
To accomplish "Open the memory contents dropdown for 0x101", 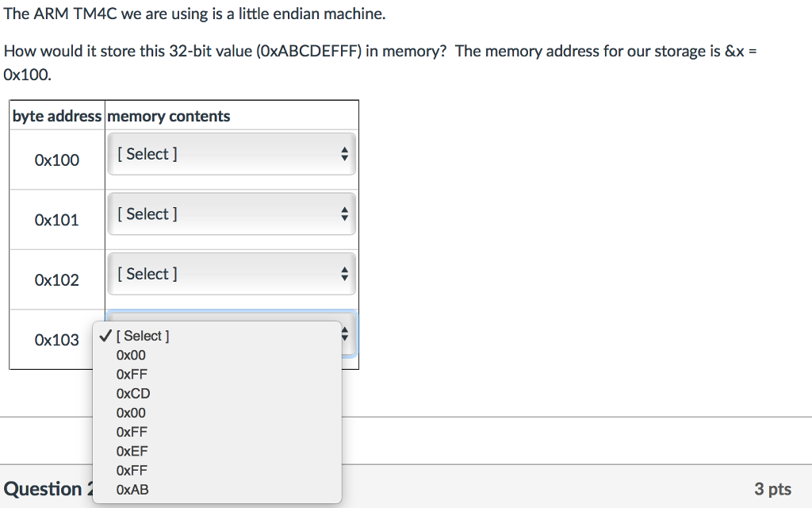I will click(x=231, y=214).
